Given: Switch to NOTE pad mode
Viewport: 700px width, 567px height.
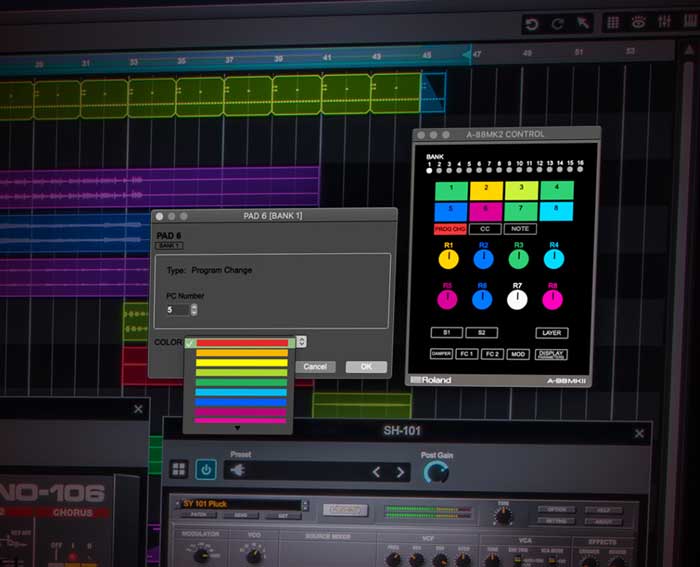Looking at the screenshot, I should (520, 229).
